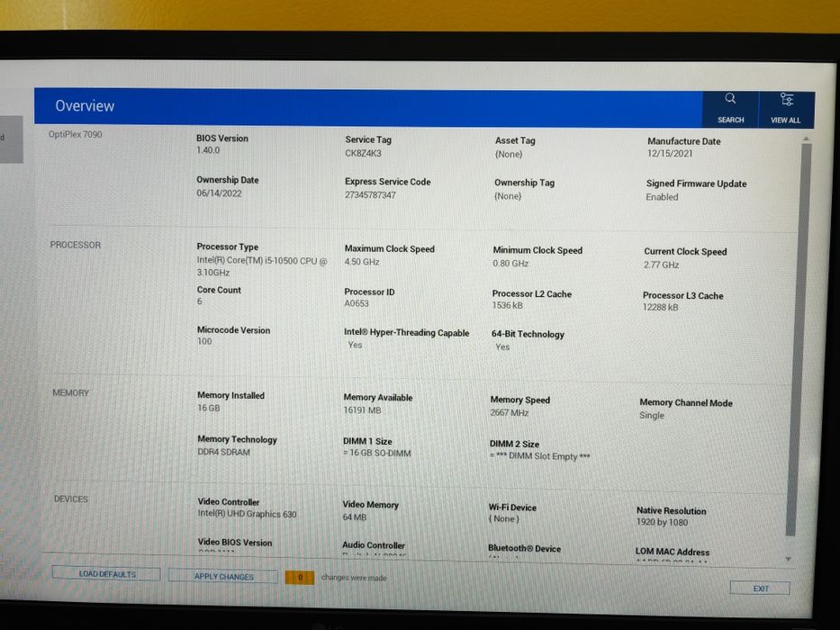Click the PROCESSOR section label
This screenshot has height=630, width=840.
coord(75,245)
